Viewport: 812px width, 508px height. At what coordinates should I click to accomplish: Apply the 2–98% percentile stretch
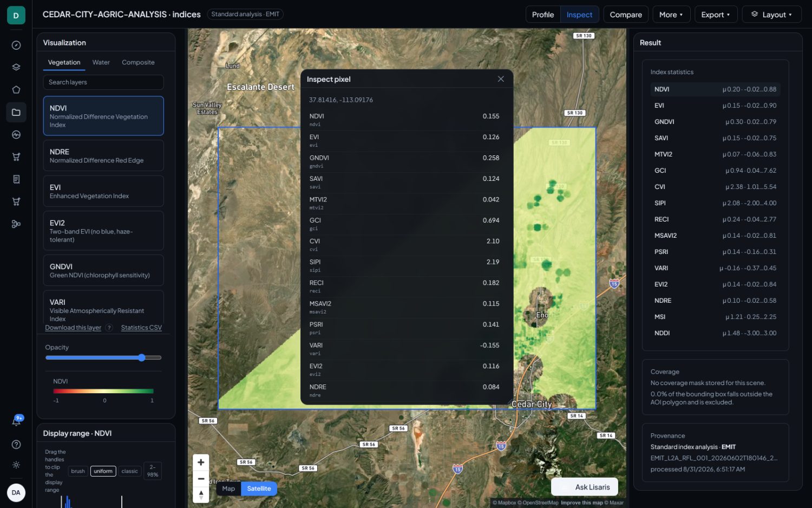153,471
